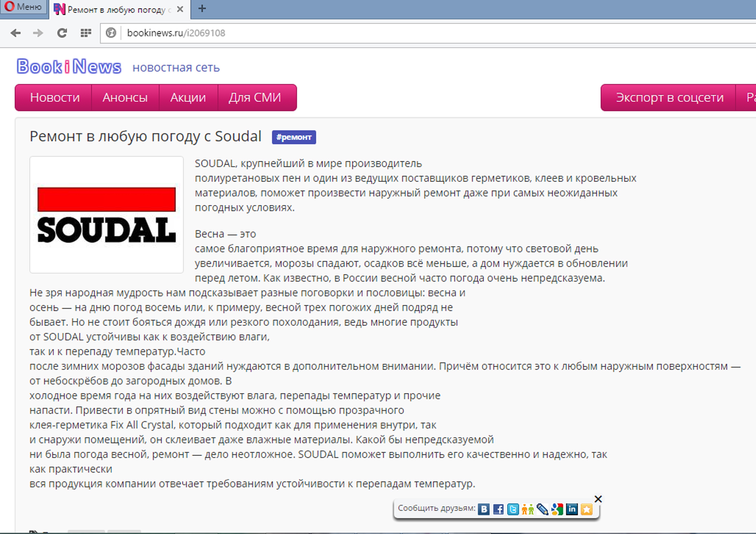Click the BookiNews logo
756x534 pixels.
pos(69,67)
